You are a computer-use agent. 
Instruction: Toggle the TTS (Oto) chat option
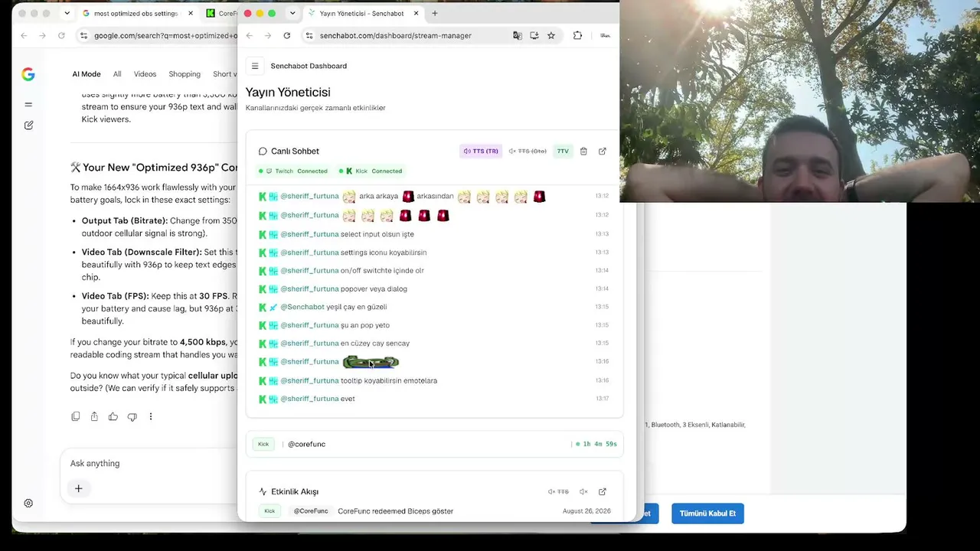coord(528,152)
